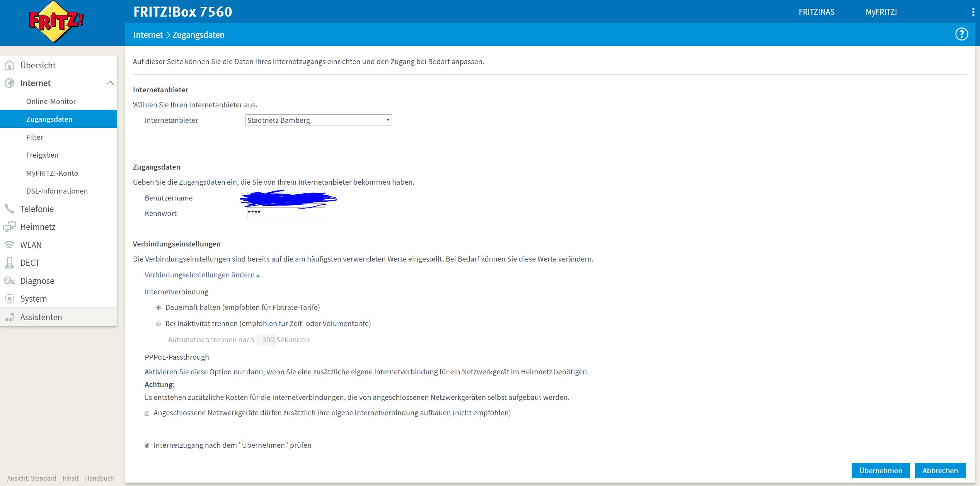This screenshot has width=980, height=486.
Task: Click the Diagnose icon in the sidebar
Action: pos(9,281)
